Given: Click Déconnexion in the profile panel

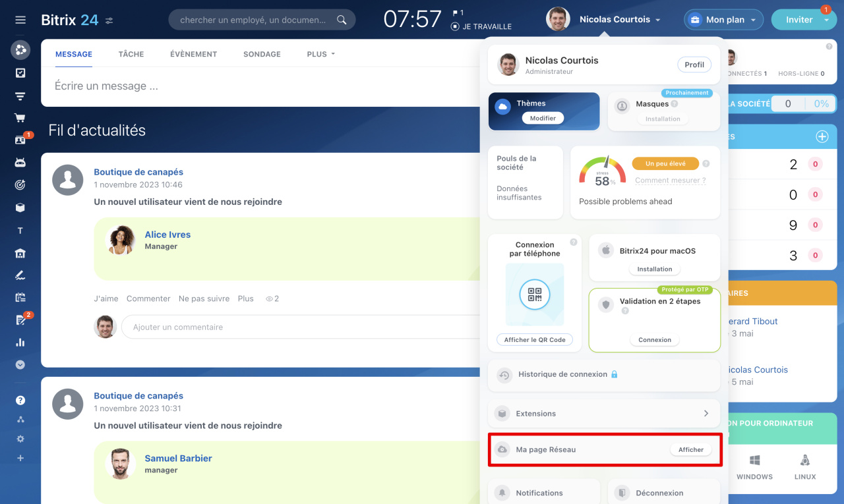Looking at the screenshot, I should (663, 493).
